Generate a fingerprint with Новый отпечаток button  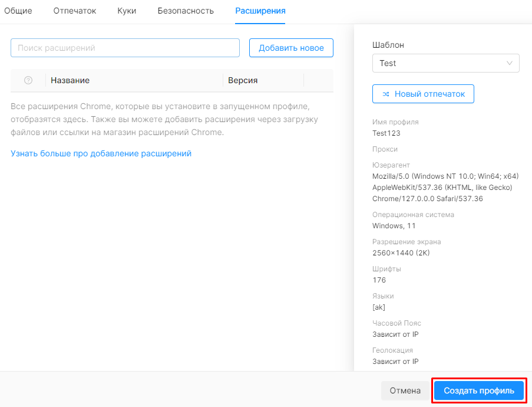point(423,94)
